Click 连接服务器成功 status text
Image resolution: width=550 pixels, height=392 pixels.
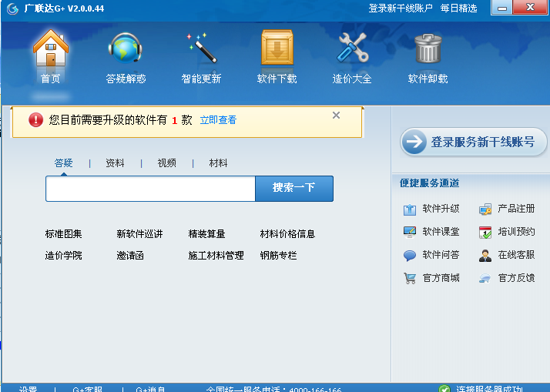[x=489, y=389]
